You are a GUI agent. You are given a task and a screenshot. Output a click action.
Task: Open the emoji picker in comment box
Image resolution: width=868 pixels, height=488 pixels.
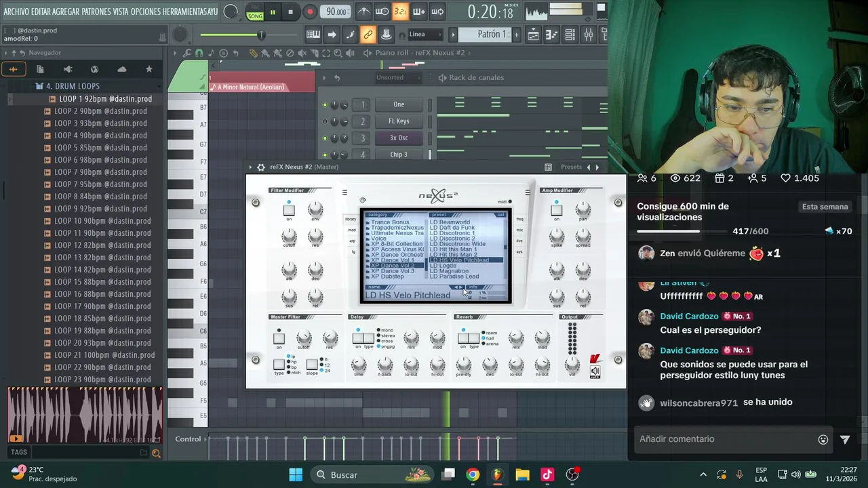[x=823, y=439]
